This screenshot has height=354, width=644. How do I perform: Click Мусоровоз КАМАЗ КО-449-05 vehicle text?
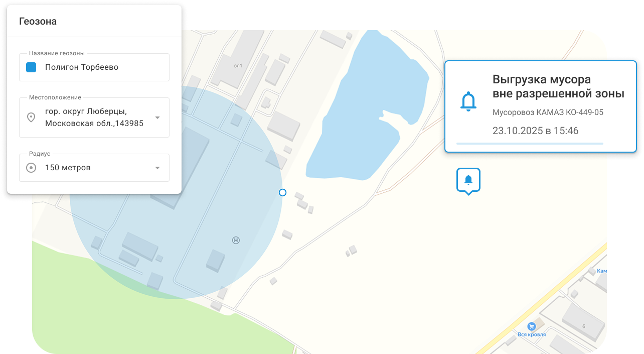[x=548, y=112]
